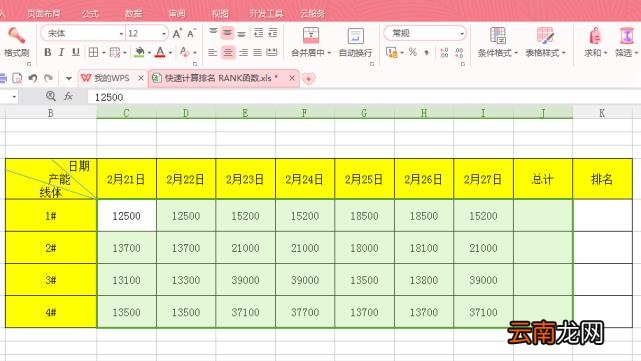The image size is (641, 361).
Task: Select column K header
Action: pyautogui.click(x=602, y=113)
